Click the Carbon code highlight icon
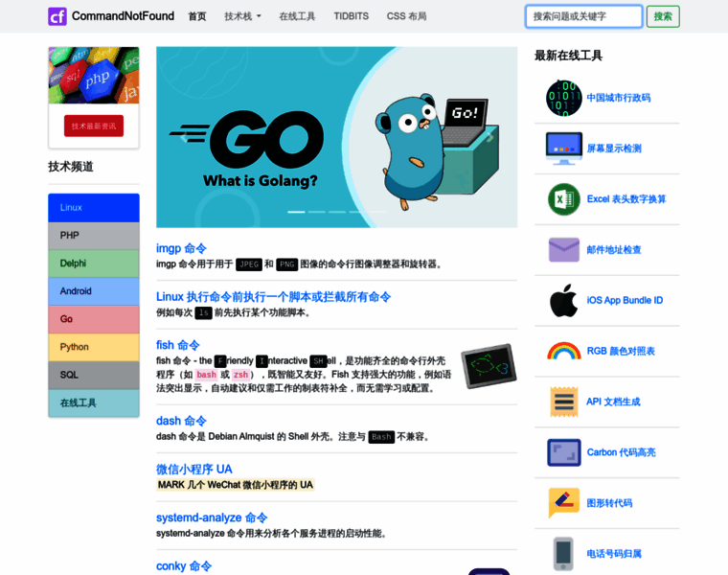This screenshot has height=575, width=728. [563, 452]
